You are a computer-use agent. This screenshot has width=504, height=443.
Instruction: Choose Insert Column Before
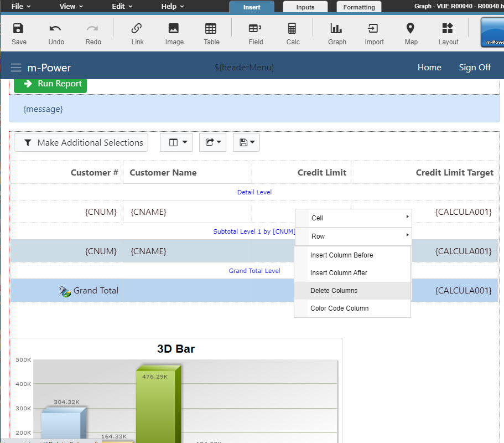point(352,255)
